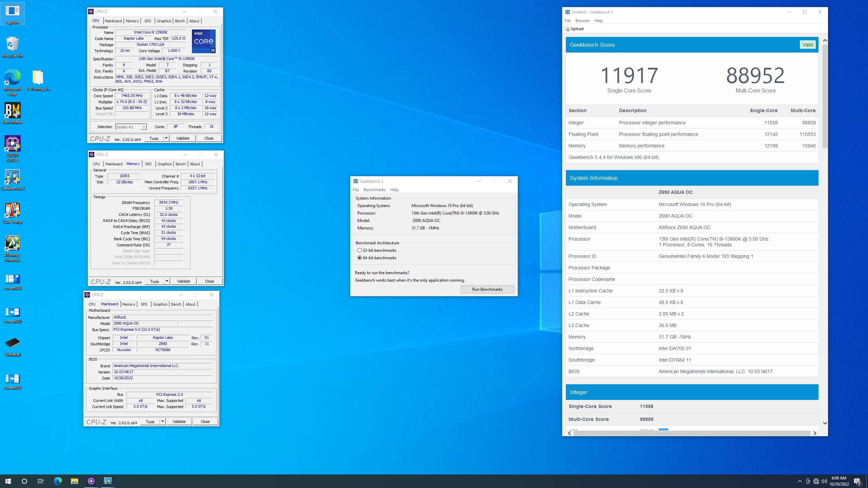The image size is (868, 488).
Task: Click the horizontal scrollbar in Geekbench results
Action: (692, 433)
